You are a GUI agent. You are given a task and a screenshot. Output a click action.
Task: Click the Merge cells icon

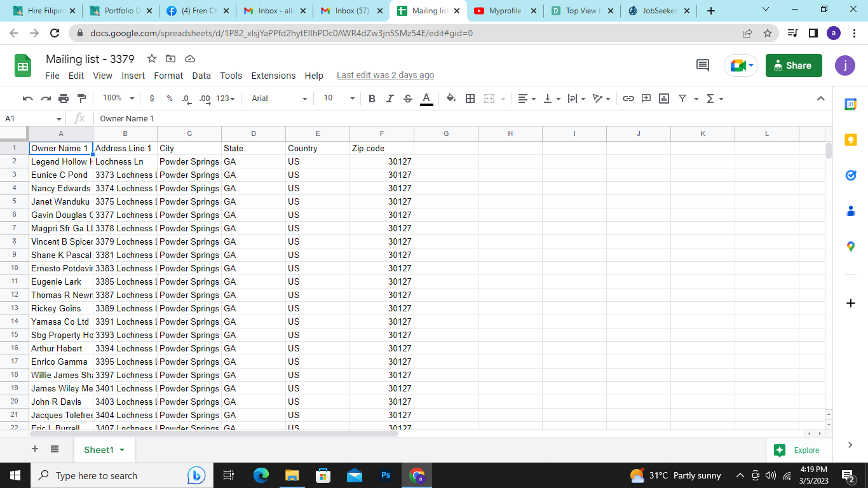[489, 98]
